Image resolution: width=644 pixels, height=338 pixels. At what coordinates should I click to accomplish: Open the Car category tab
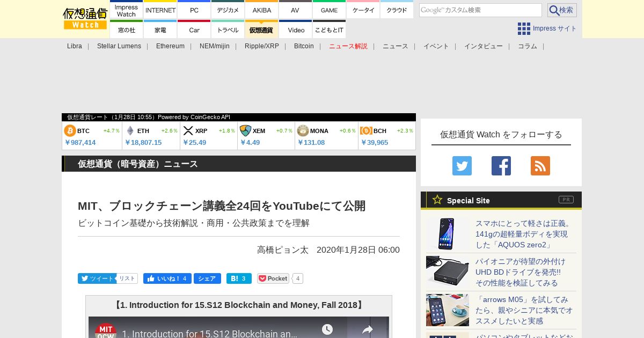click(194, 30)
